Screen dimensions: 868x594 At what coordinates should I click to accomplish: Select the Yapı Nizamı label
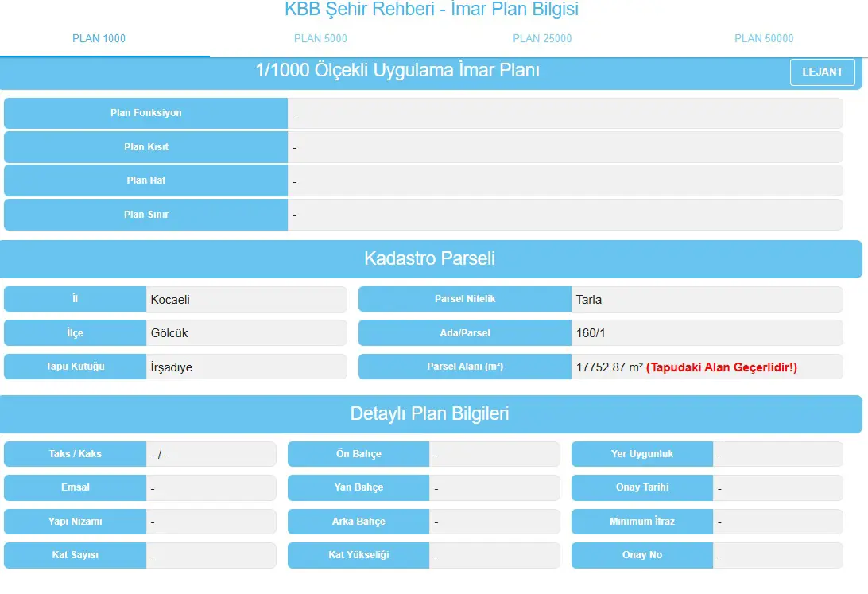click(76, 522)
